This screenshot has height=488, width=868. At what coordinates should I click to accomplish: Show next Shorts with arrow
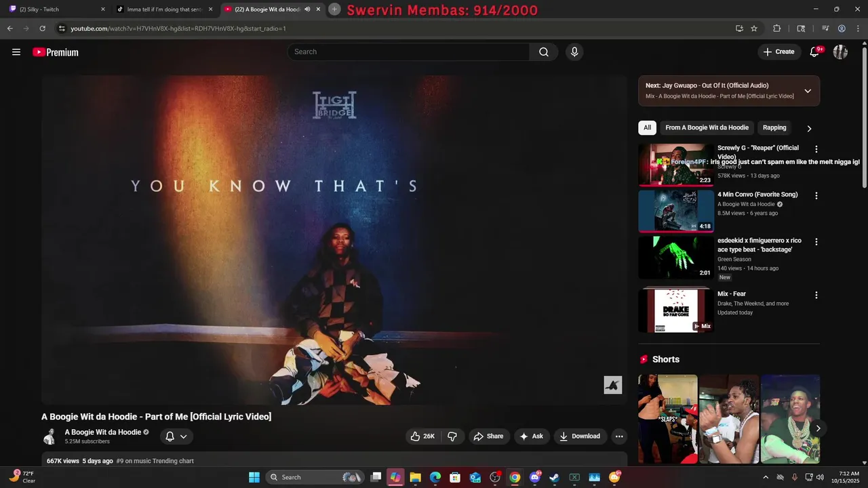coord(818,428)
